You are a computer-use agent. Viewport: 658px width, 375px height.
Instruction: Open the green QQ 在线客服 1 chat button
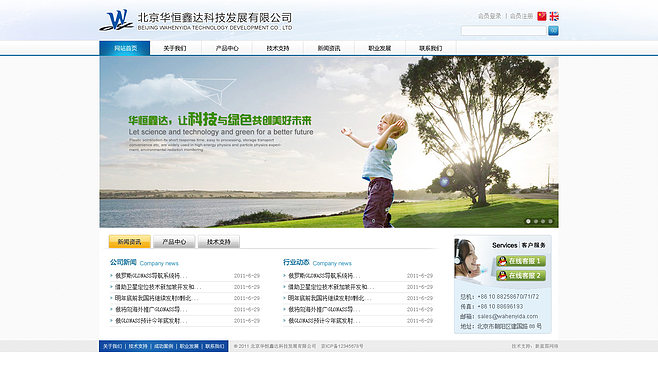point(521,261)
